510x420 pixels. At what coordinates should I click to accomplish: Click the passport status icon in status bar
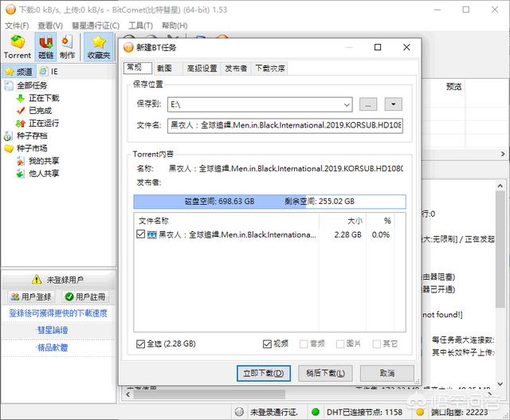tap(239, 412)
